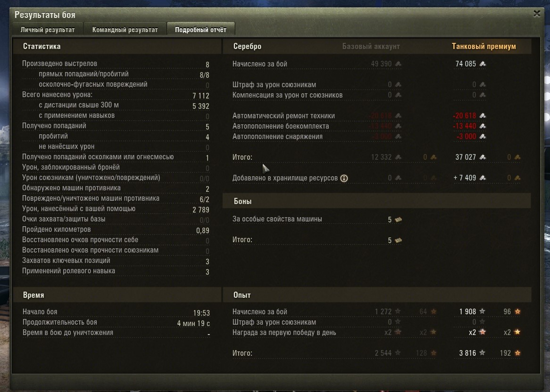The image size is (550, 392).
Task: Click gold star icon next to 192 free experience
Action: click(x=517, y=353)
